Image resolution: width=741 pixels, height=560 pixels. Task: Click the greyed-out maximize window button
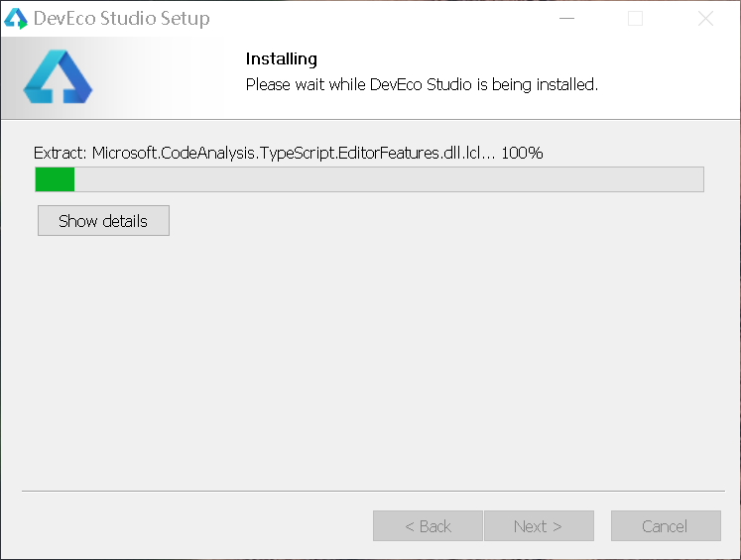point(636,19)
